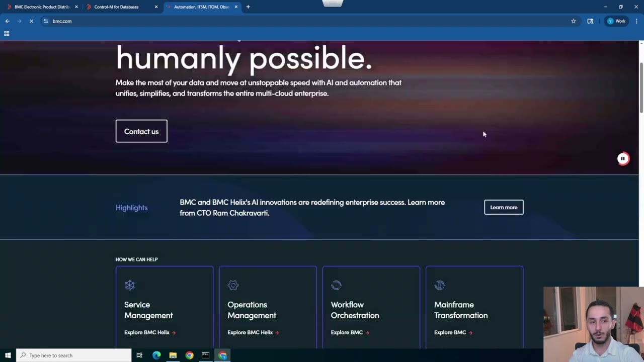Viewport: 644px width, 362px height.
Task: Click the humanly possible headline
Action: [x=244, y=58]
